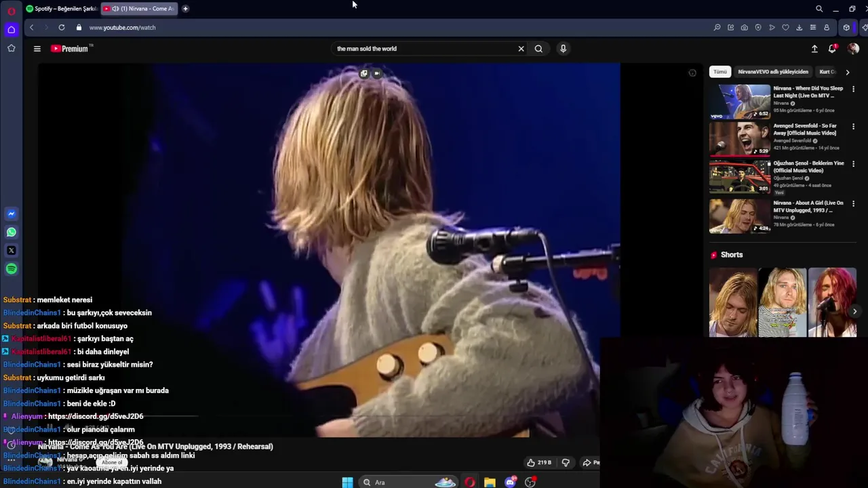Dislike the Nirvana video
868x488 pixels.
[566, 462]
